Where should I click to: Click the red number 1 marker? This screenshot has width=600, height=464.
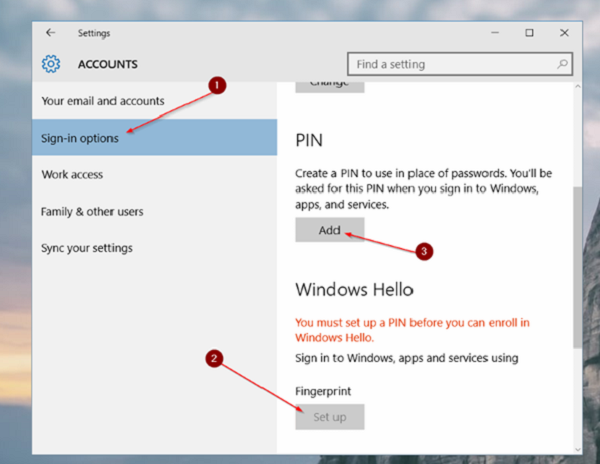click(218, 87)
